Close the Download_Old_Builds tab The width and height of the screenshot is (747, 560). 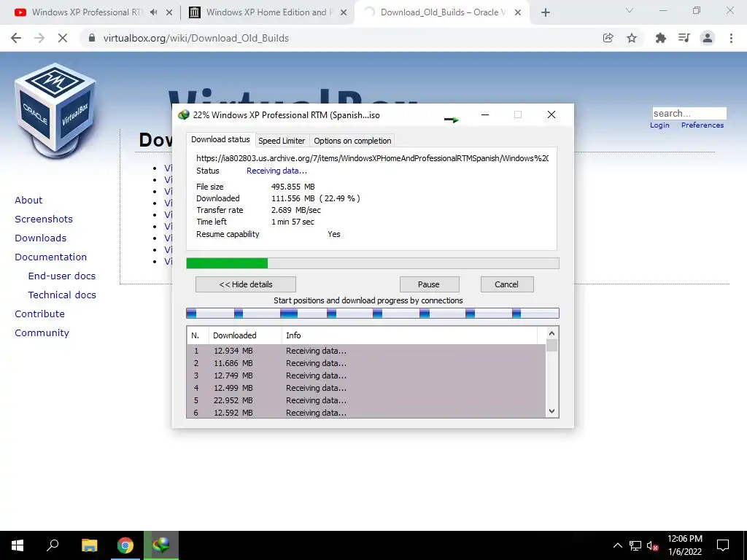(518, 12)
